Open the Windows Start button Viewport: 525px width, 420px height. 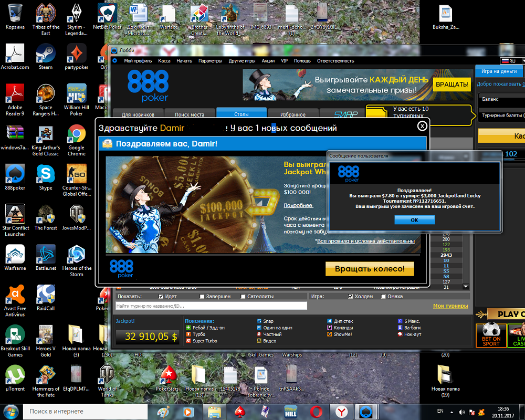10,412
